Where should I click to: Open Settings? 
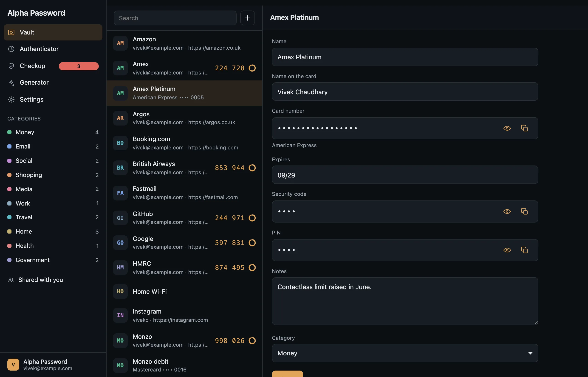coord(53,99)
